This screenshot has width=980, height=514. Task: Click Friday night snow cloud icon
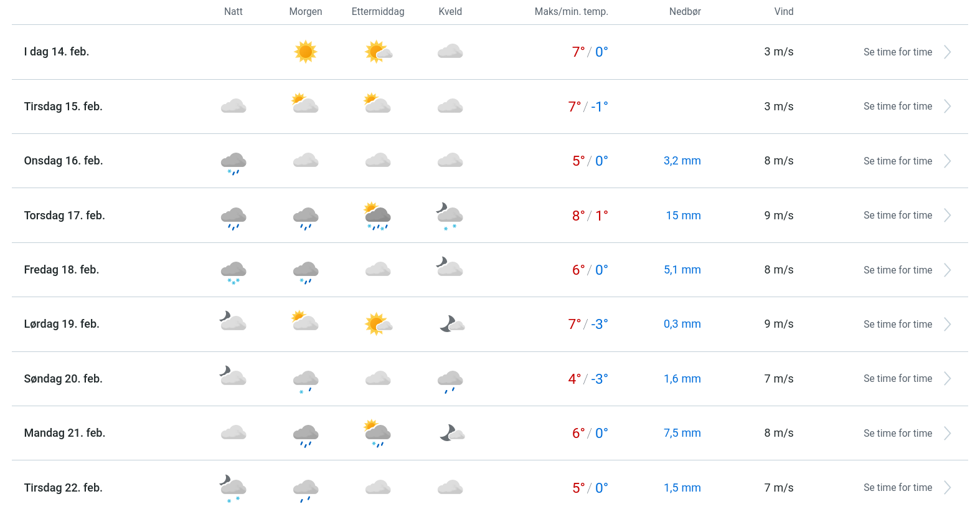233,271
